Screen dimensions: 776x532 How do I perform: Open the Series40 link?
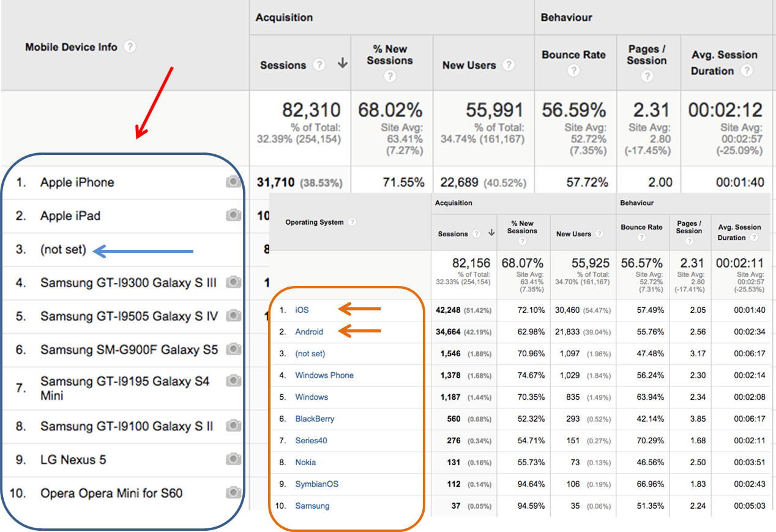click(310, 440)
